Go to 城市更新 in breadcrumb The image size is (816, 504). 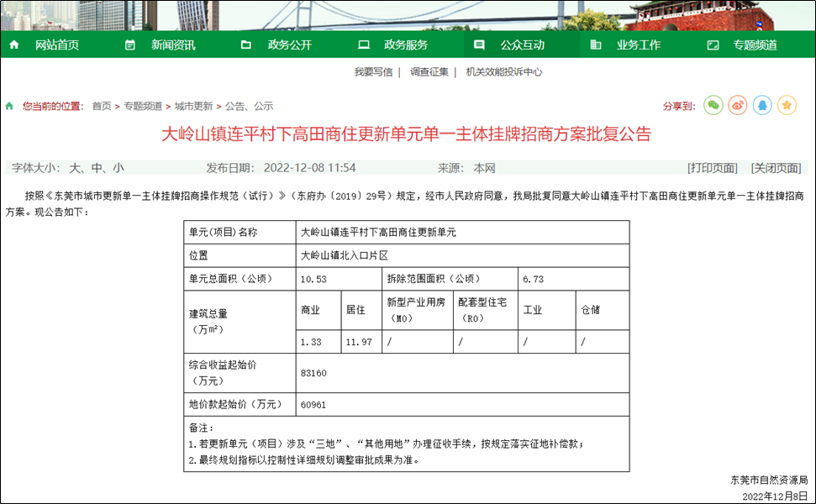point(193,106)
